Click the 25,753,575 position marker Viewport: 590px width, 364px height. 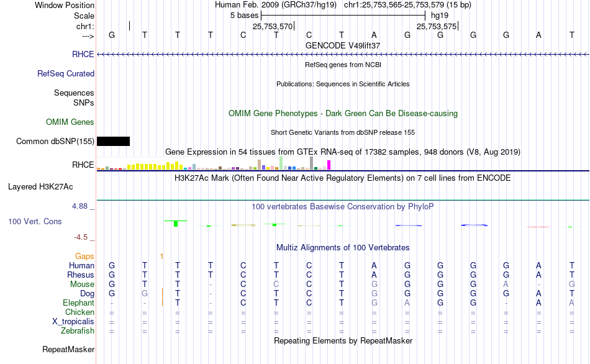pos(437,26)
